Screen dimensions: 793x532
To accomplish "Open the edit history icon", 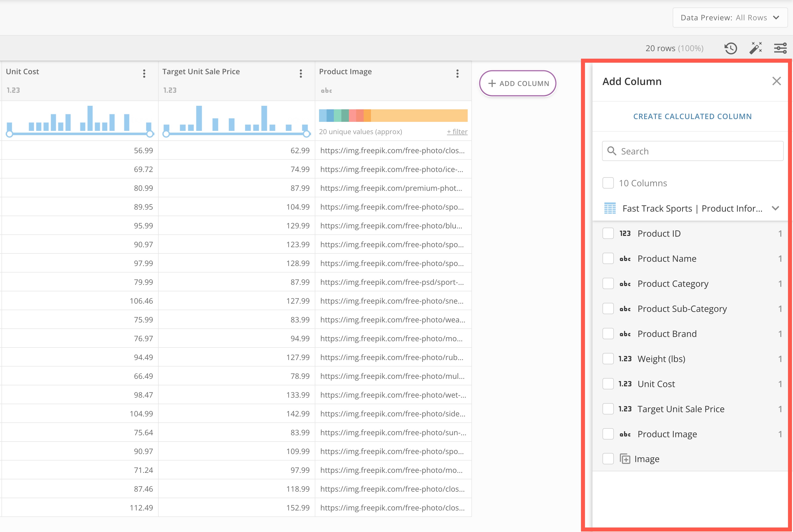I will pyautogui.click(x=731, y=48).
